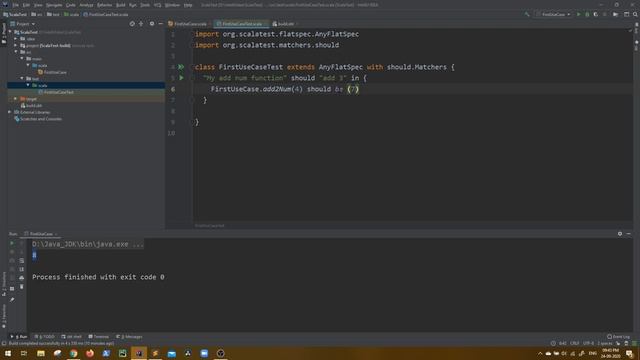Open the Navigate menu
The image size is (640, 360).
[54, 5]
